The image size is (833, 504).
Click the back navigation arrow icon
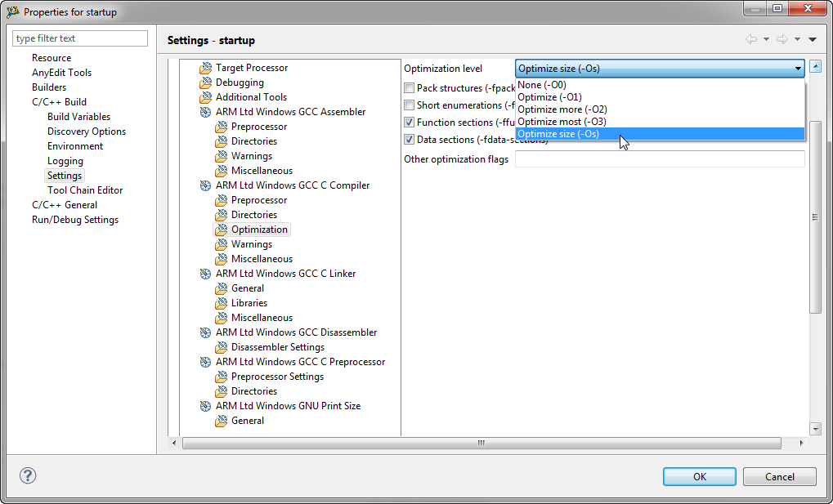(750, 40)
